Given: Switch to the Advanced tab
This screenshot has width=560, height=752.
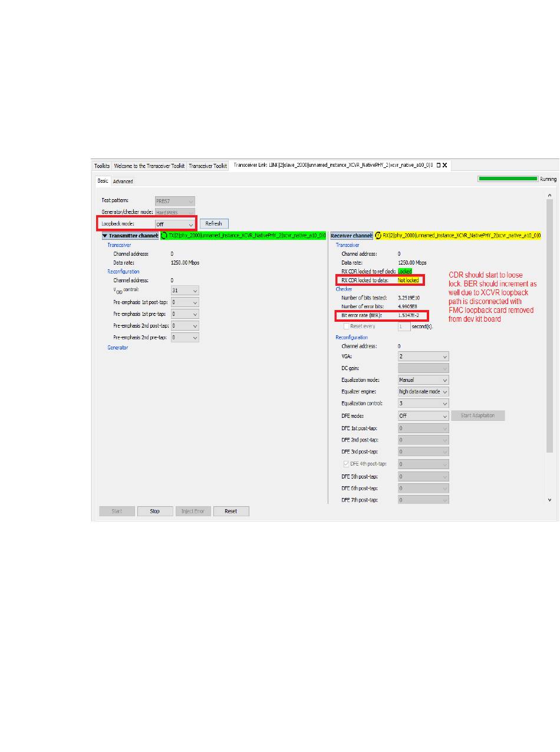Looking at the screenshot, I should tap(123, 181).
